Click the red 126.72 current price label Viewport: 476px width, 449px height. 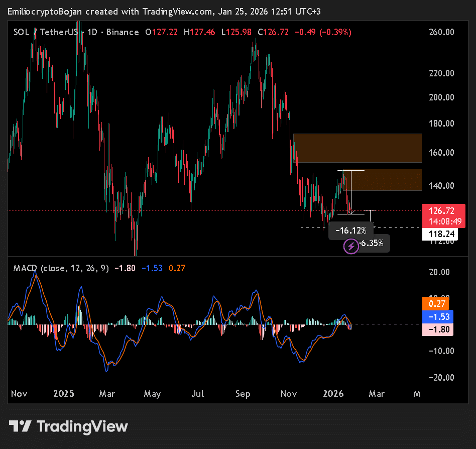pos(443,216)
